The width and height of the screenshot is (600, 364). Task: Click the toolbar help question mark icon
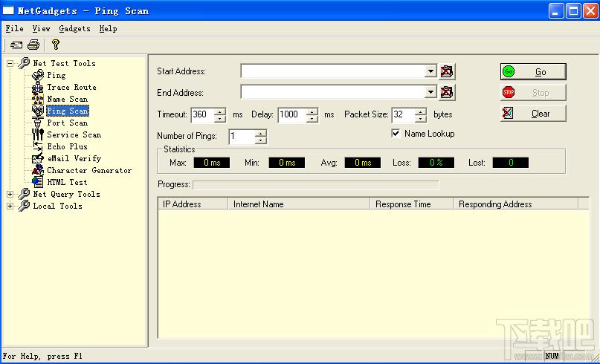(56, 45)
